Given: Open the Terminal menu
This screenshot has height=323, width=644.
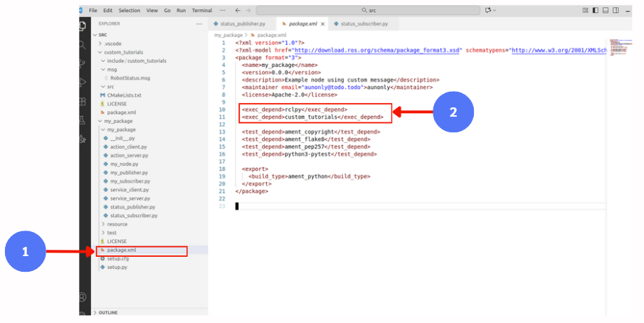Looking at the screenshot, I should (202, 11).
